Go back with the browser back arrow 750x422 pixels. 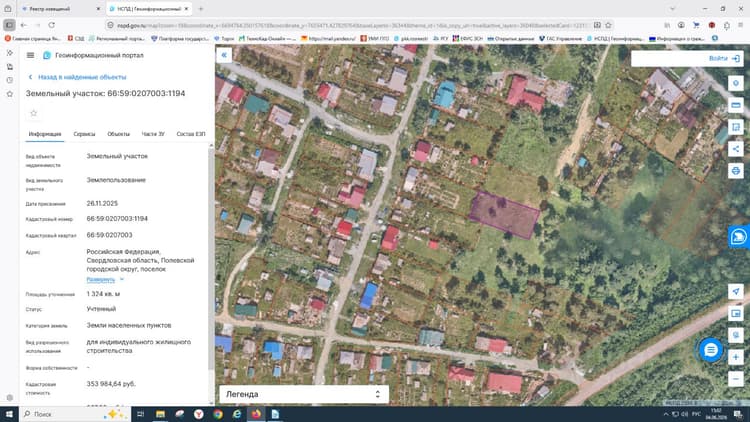point(23,25)
